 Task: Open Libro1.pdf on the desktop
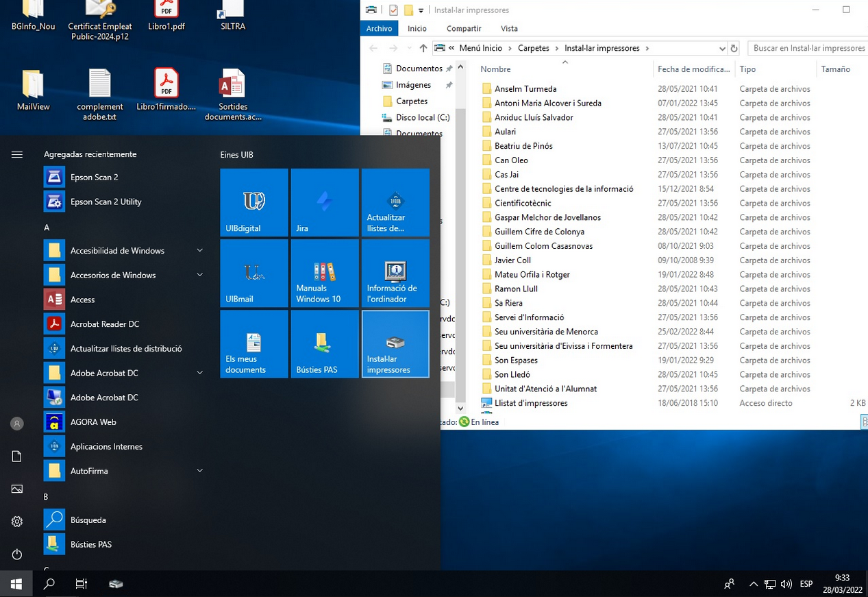click(166, 17)
